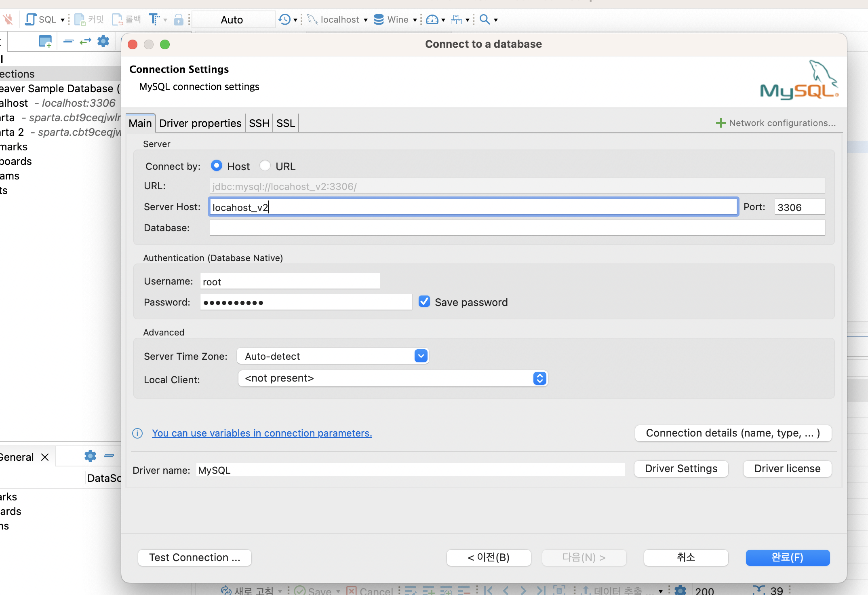Screen dimensions: 868x595
Task: Switch to the Driver properties tab
Action: pos(200,123)
